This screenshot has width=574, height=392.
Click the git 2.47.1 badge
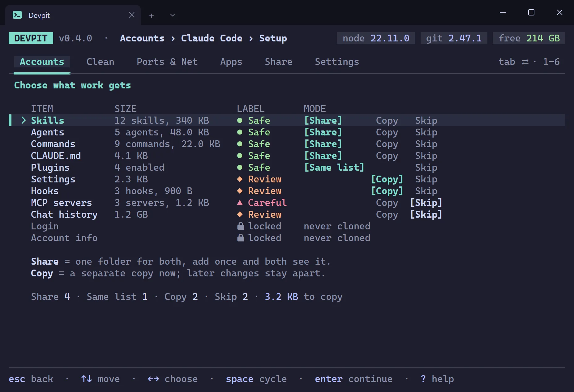[x=454, y=38]
